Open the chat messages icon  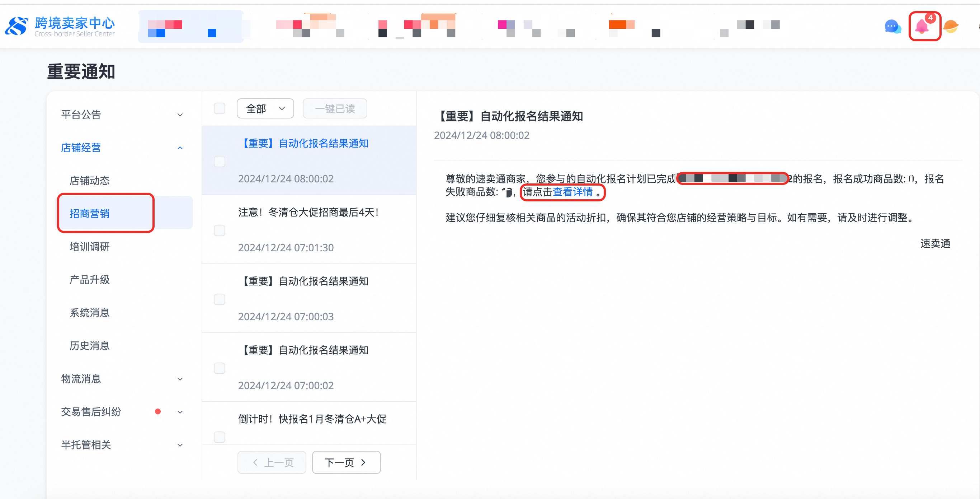tap(893, 26)
